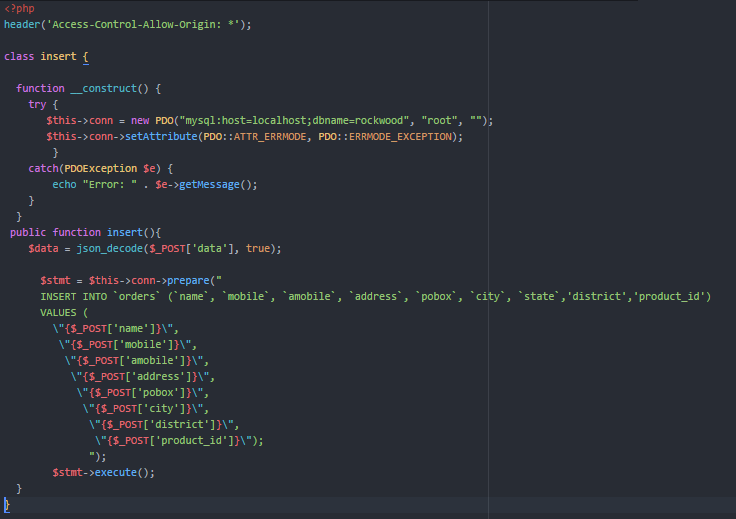This screenshot has width=736, height=519.
Task: Click 'new' keyword before PDO
Action: coord(140,121)
